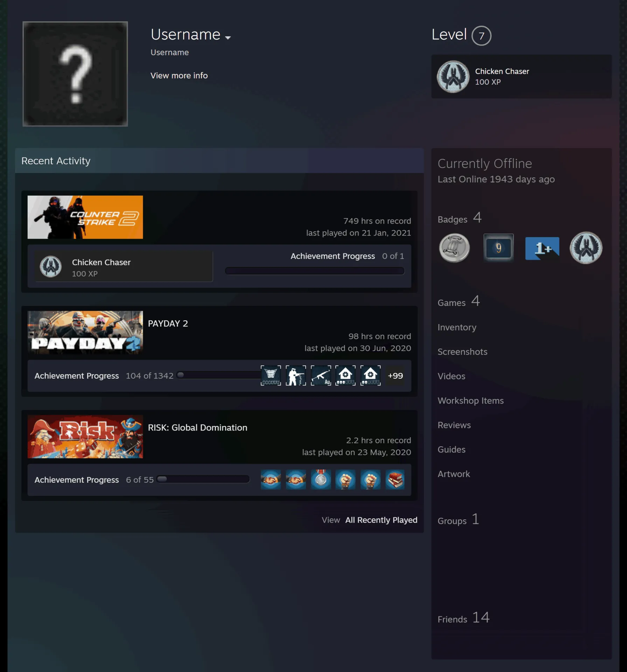Click the years of service 9 badge
This screenshot has height=672, width=627.
(x=499, y=248)
